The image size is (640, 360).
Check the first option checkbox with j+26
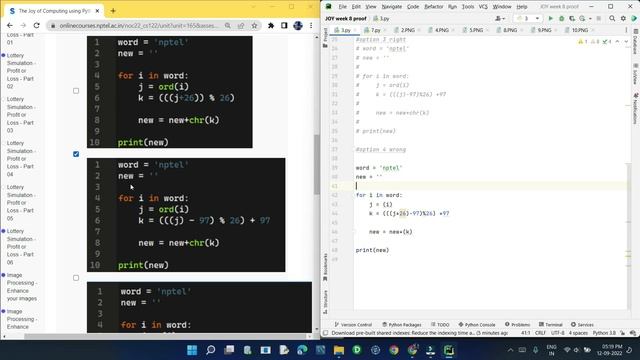pyautogui.click(x=76, y=91)
